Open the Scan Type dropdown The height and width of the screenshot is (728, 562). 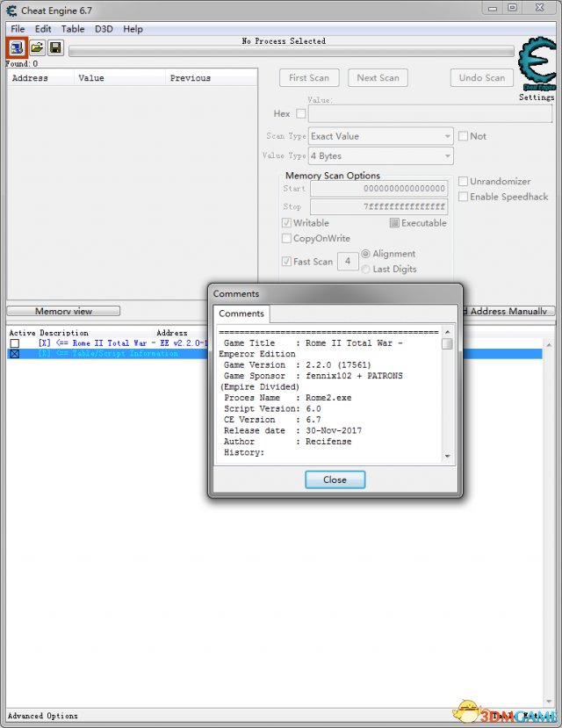[380, 136]
